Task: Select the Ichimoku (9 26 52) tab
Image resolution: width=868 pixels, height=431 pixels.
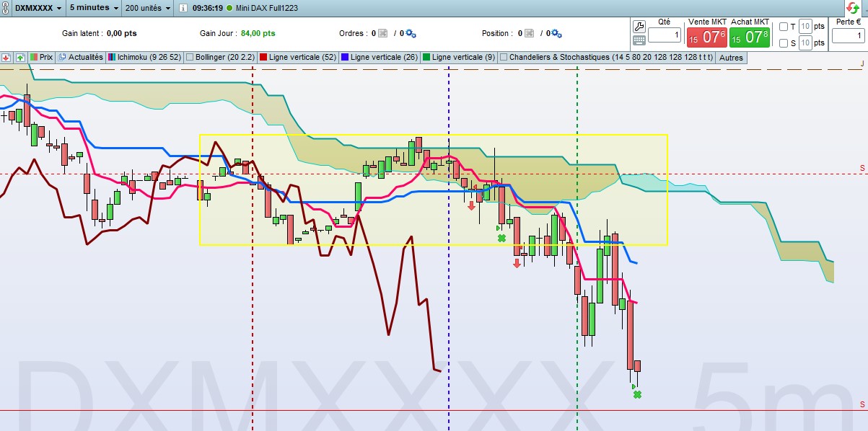Action: (x=145, y=57)
